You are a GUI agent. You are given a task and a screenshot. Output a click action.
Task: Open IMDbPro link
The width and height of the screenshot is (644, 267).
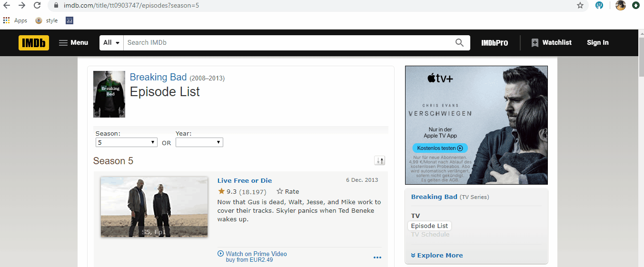tap(495, 42)
